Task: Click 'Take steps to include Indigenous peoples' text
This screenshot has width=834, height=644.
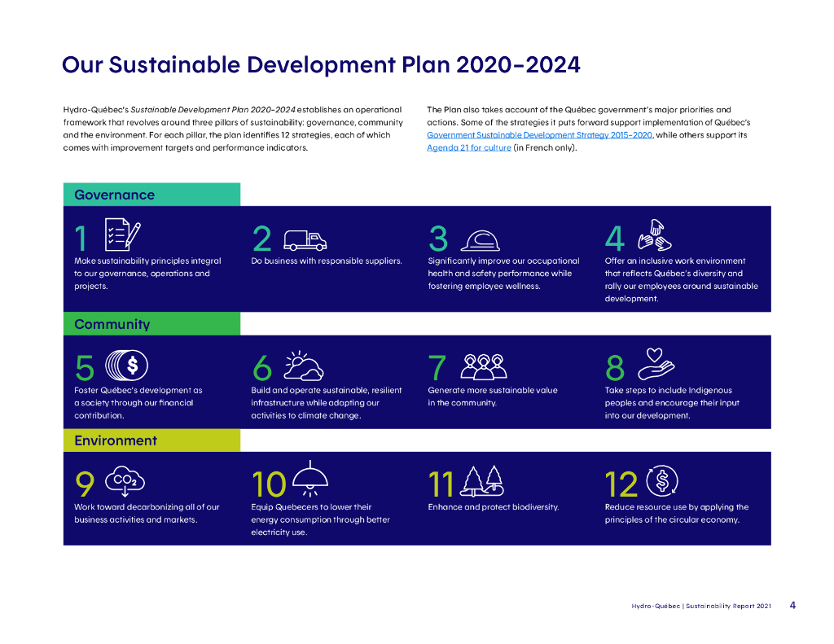Action: pos(672,402)
